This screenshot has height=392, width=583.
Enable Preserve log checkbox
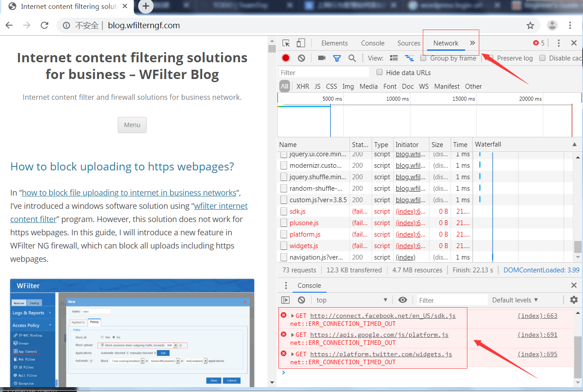pyautogui.click(x=490, y=58)
